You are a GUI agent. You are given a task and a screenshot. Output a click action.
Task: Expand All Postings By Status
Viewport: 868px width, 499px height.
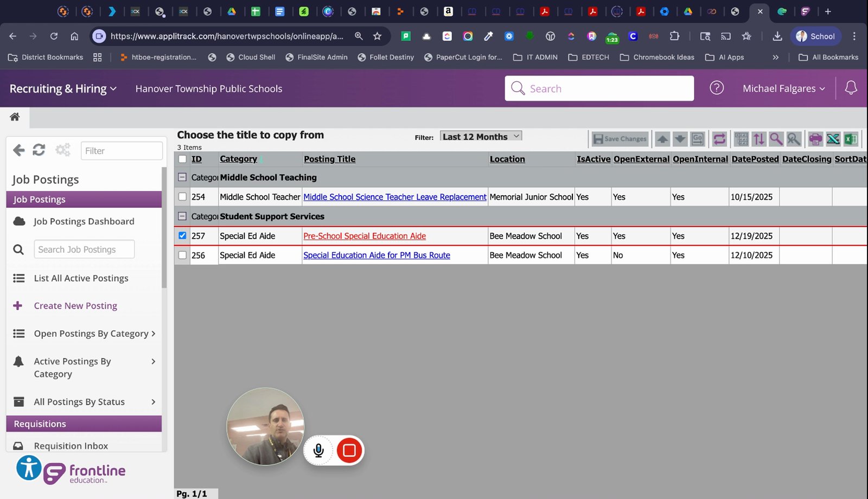84,402
